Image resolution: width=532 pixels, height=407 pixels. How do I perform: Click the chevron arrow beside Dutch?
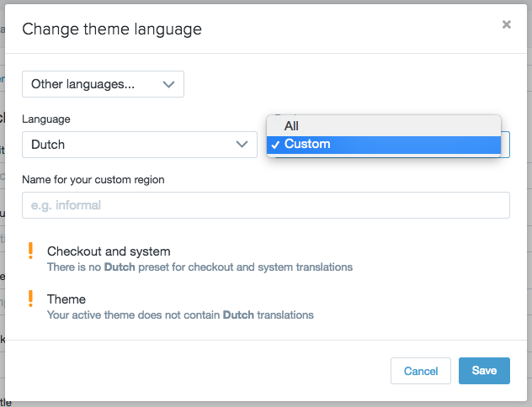pyautogui.click(x=241, y=145)
